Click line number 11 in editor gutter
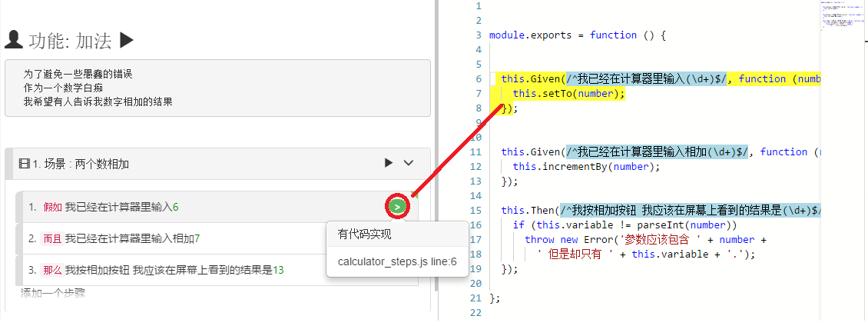 [476, 152]
